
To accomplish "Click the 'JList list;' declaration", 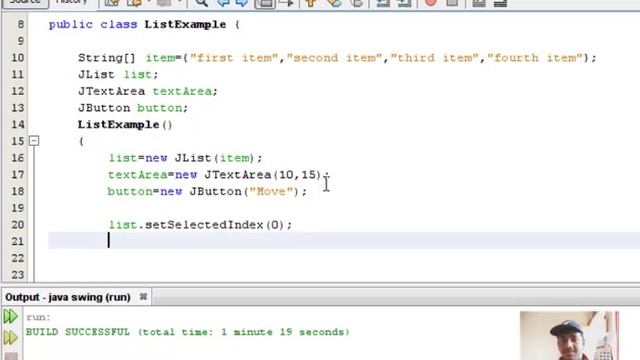I will pyautogui.click(x=118, y=75).
